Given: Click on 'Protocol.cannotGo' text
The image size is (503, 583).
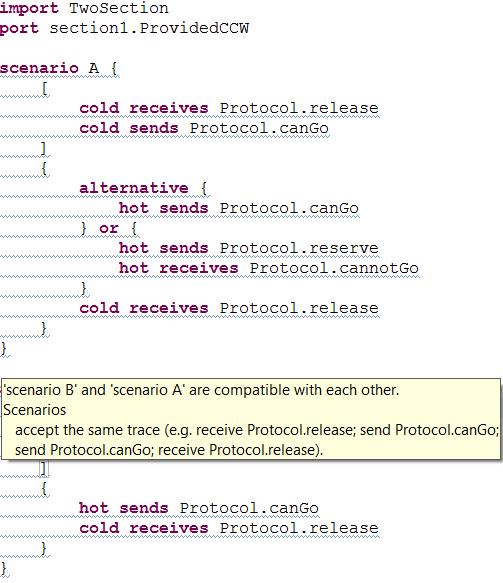Looking at the screenshot, I should (x=334, y=268).
